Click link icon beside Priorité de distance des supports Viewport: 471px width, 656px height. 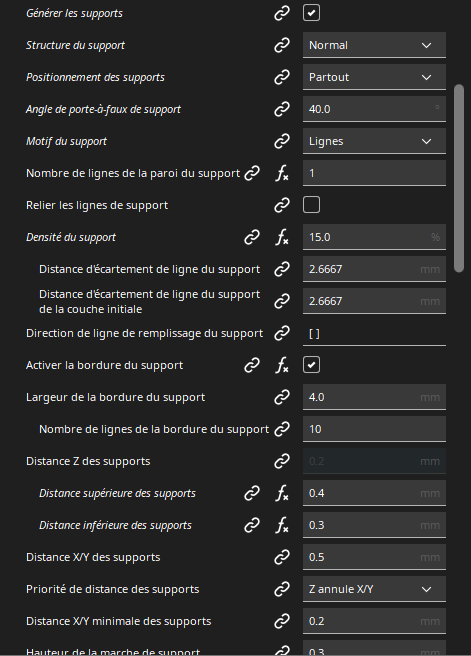point(282,589)
